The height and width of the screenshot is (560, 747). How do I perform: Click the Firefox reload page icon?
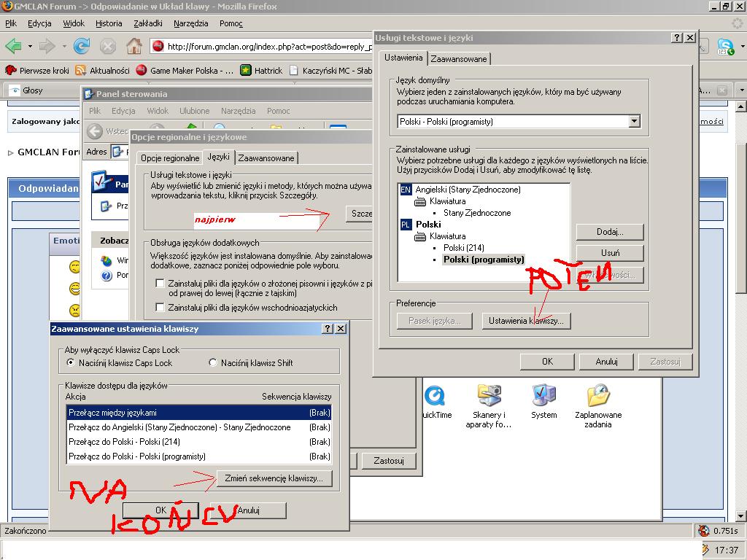(x=82, y=47)
